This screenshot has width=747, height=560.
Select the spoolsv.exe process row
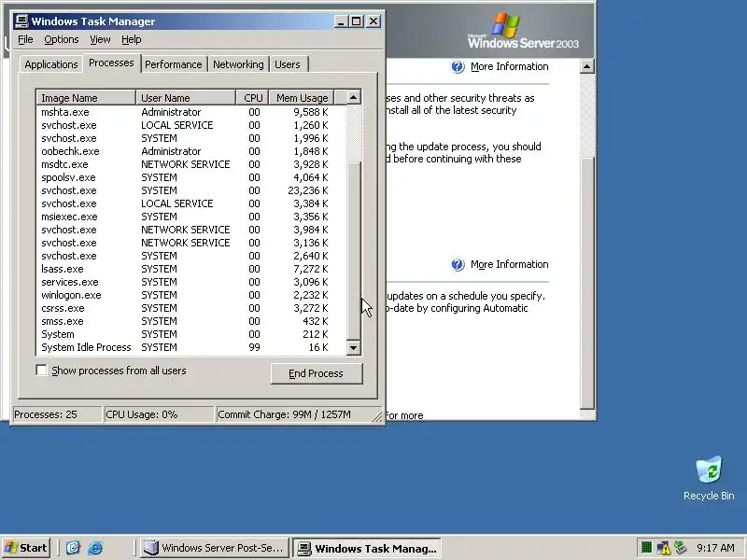click(x=191, y=177)
